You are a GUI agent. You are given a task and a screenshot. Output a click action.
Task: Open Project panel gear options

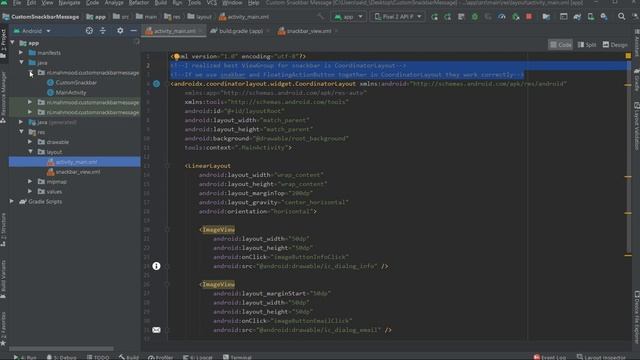click(120, 31)
